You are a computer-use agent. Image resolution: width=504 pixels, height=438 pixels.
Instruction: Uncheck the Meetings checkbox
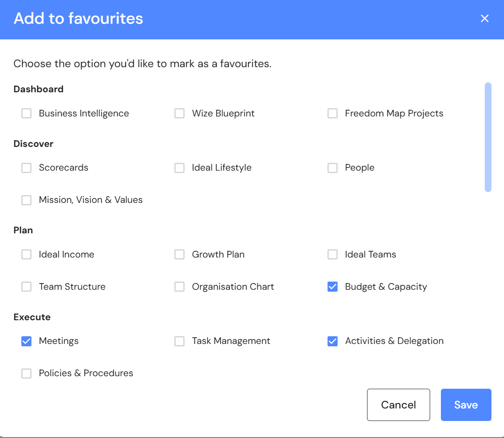(27, 341)
